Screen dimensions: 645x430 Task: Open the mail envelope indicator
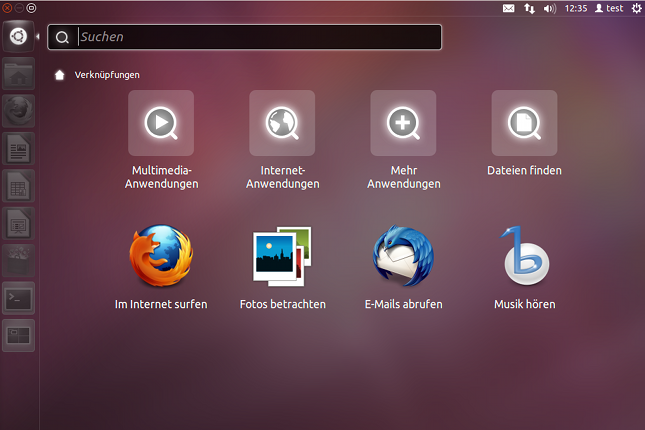tap(508, 8)
